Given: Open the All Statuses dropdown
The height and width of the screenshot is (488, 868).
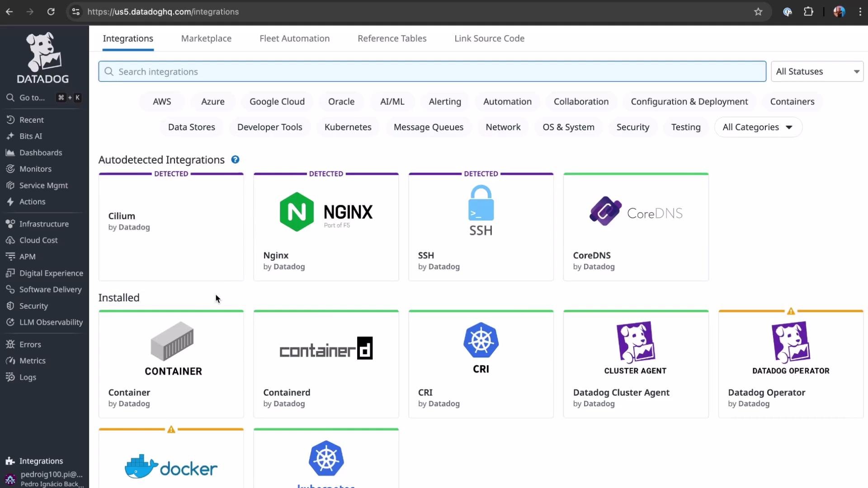Looking at the screenshot, I should tap(817, 71).
